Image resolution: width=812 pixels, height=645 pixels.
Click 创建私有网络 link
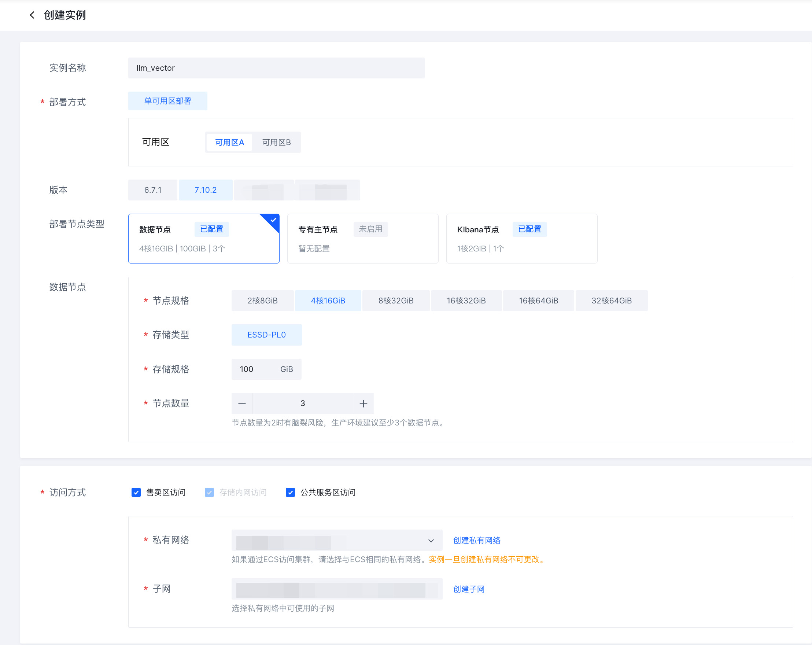point(476,540)
